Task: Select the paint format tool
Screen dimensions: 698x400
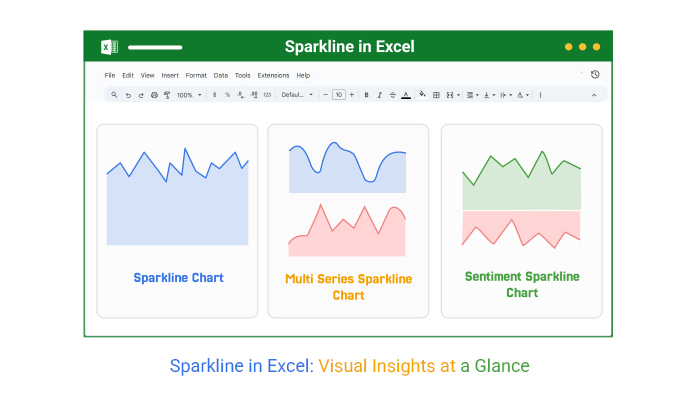Action: point(167,95)
